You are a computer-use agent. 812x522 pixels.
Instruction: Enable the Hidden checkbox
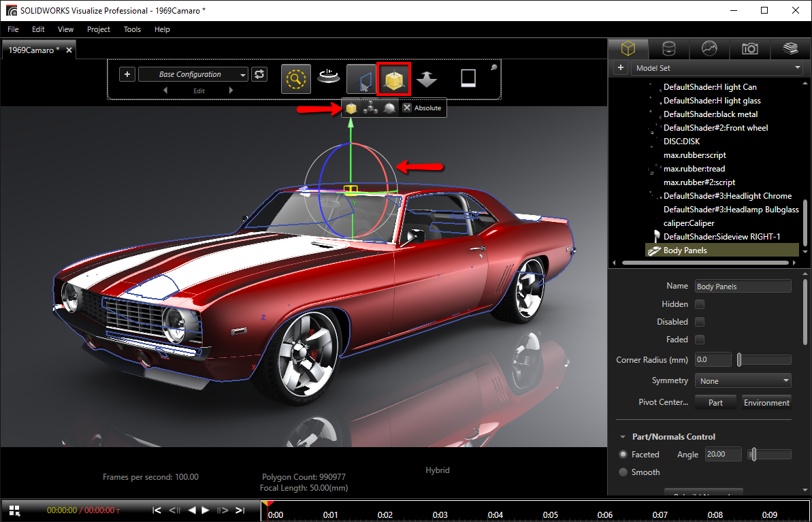pyautogui.click(x=699, y=304)
